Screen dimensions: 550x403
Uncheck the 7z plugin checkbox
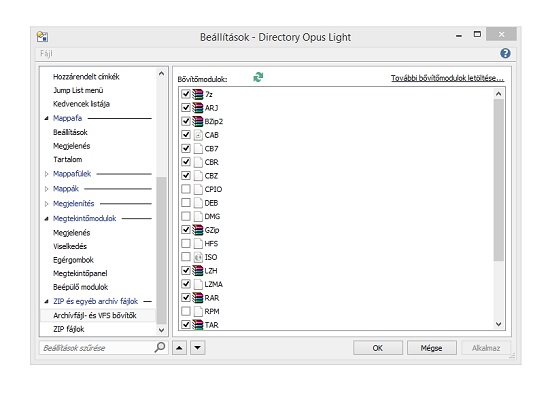point(186,94)
